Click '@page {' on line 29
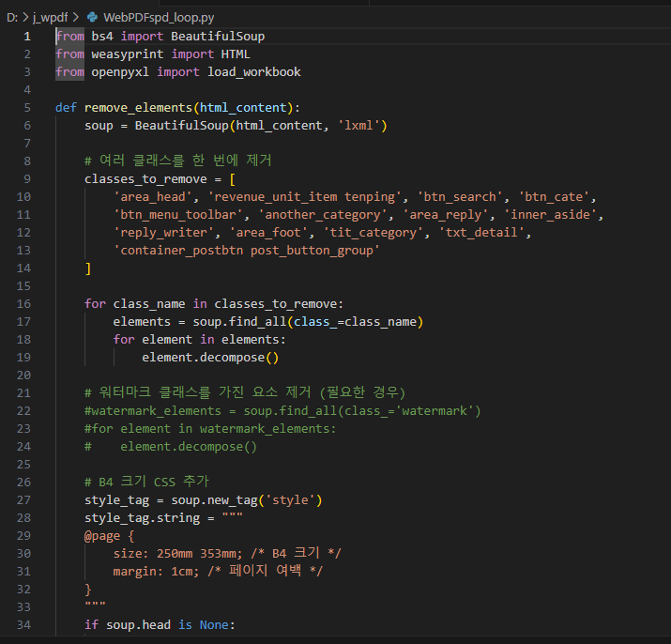 [110, 536]
